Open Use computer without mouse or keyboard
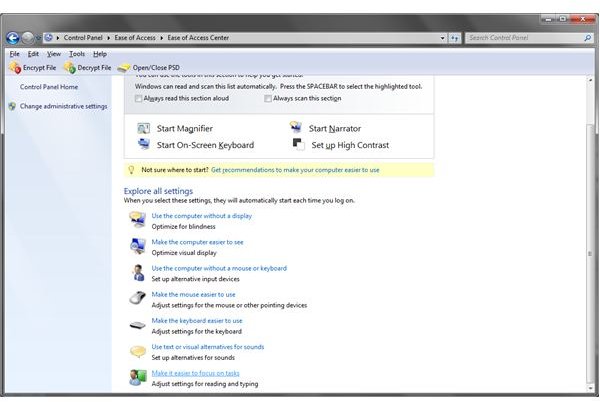This screenshot has width=600, height=402. point(219,268)
